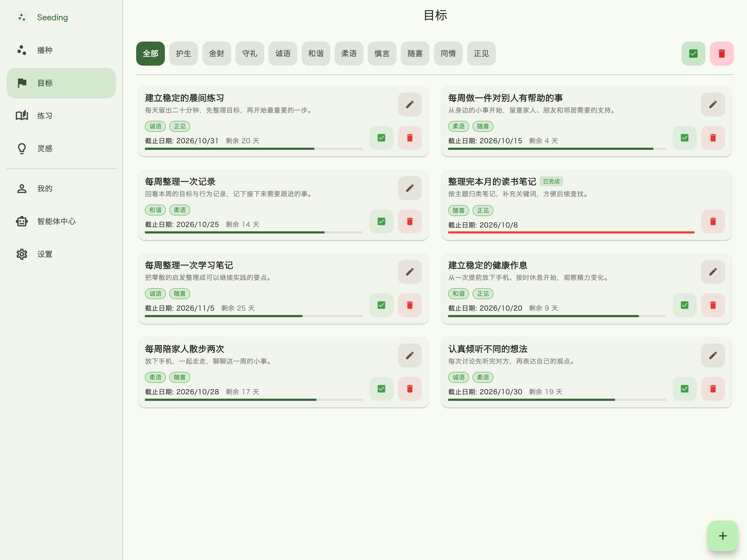Click the Seeding app logo
This screenshot has height=560, width=747.
[22, 17]
